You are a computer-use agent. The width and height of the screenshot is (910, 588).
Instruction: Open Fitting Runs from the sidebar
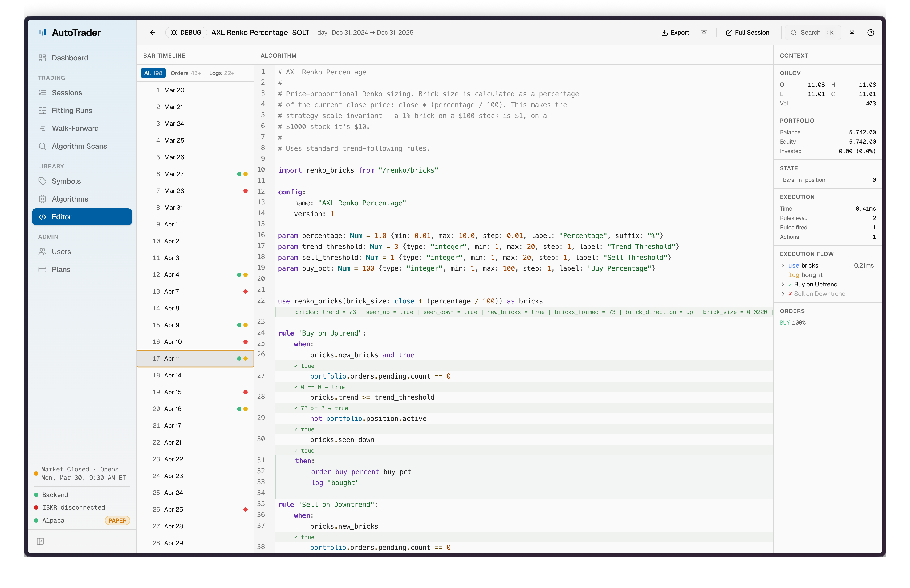[x=72, y=110]
